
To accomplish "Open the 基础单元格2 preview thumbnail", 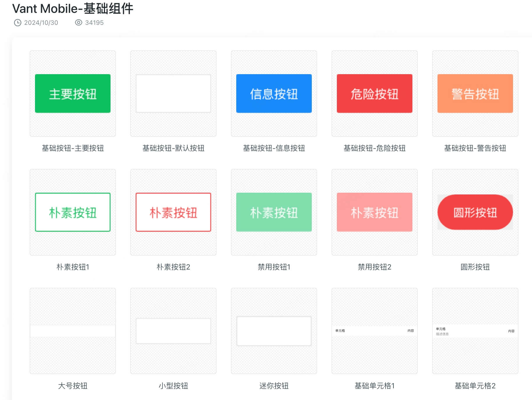I will click(475, 331).
